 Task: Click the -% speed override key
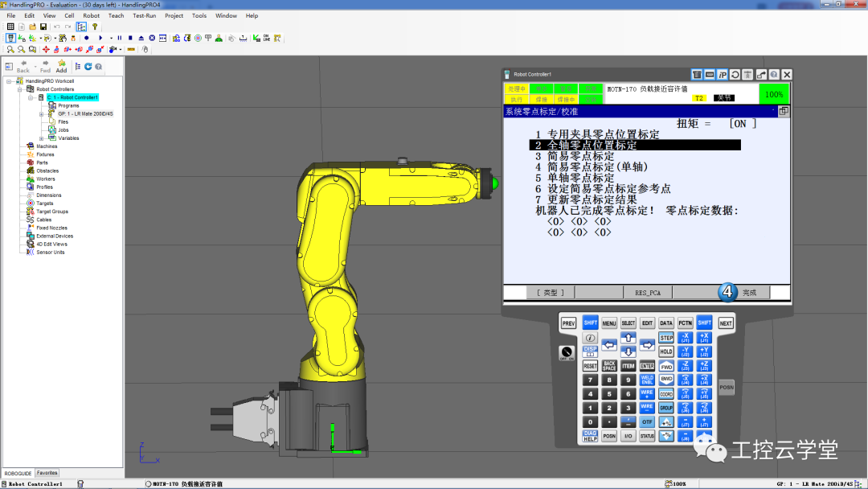[x=666, y=437]
